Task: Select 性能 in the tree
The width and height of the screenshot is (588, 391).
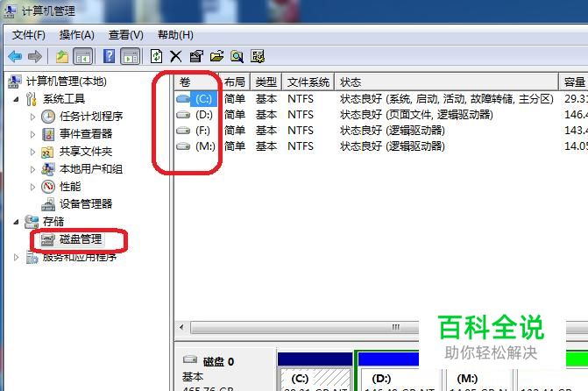Action: coord(70,187)
